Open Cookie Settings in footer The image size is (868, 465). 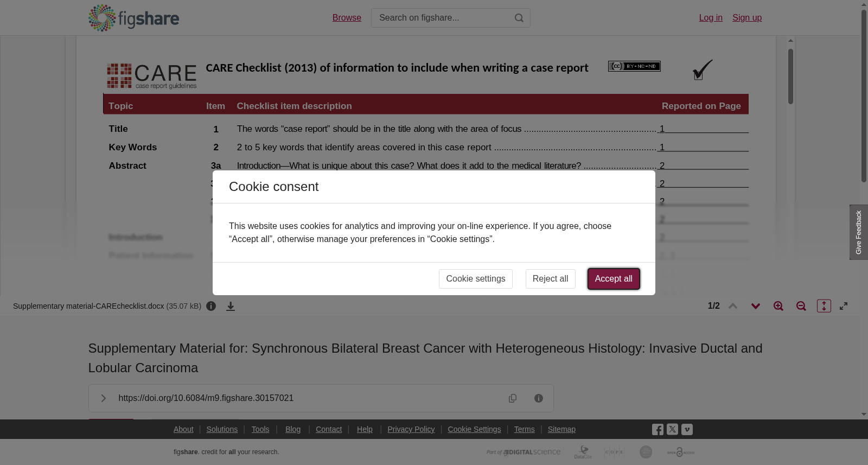coord(474,429)
